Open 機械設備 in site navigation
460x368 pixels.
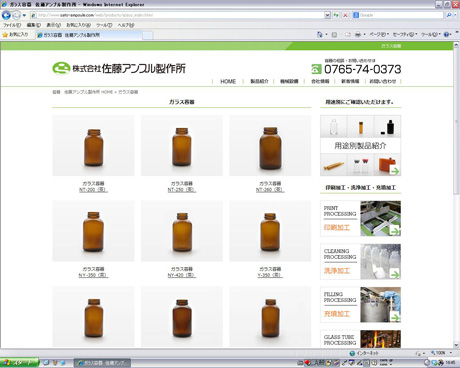pos(289,81)
